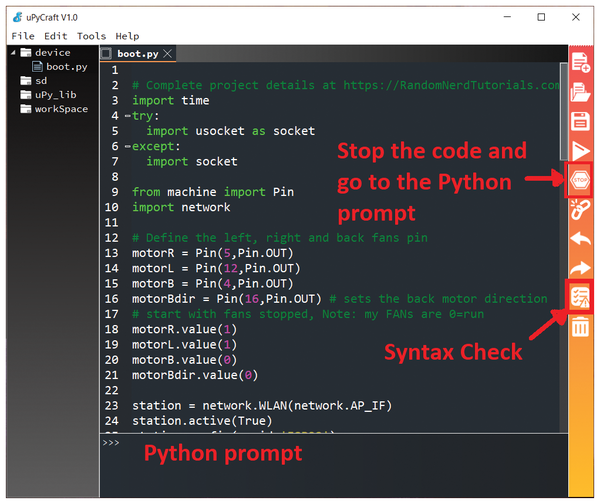The height and width of the screenshot is (504, 600).
Task: Click the 'station.active(True)' line
Action: [202, 421]
